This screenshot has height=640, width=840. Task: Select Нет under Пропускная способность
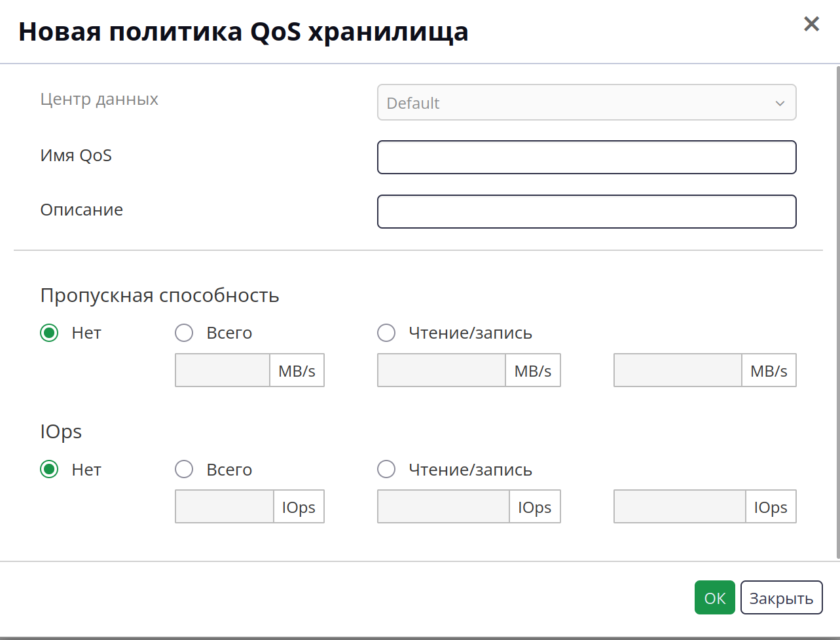click(49, 333)
